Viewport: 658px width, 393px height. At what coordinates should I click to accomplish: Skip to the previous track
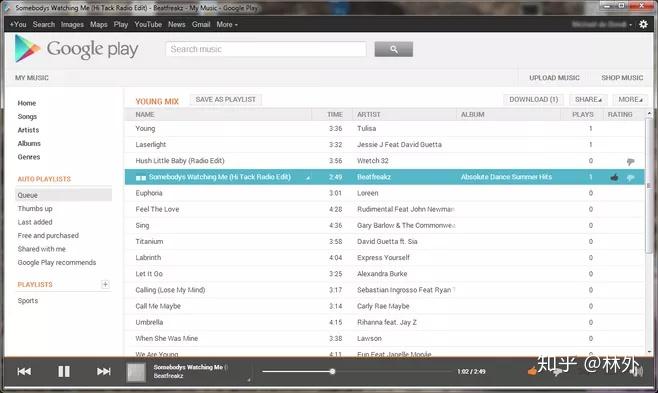pyautogui.click(x=24, y=371)
